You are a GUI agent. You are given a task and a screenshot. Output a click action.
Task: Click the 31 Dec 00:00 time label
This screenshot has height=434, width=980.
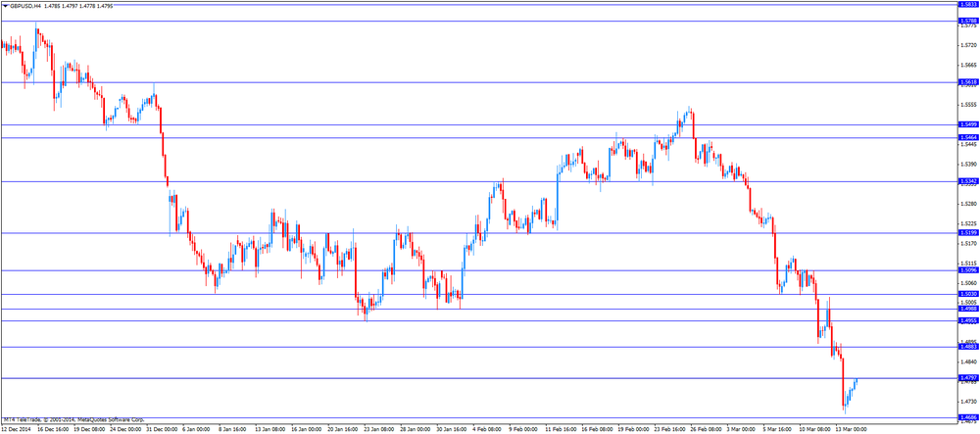[160, 430]
